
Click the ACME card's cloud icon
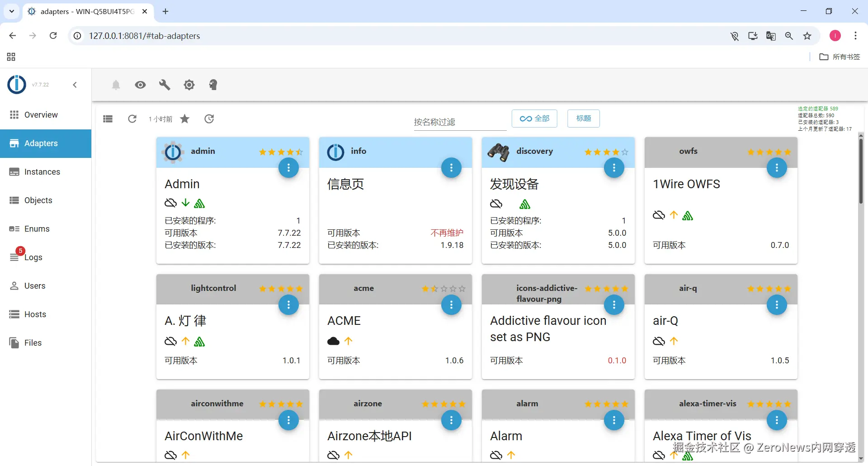tap(333, 341)
